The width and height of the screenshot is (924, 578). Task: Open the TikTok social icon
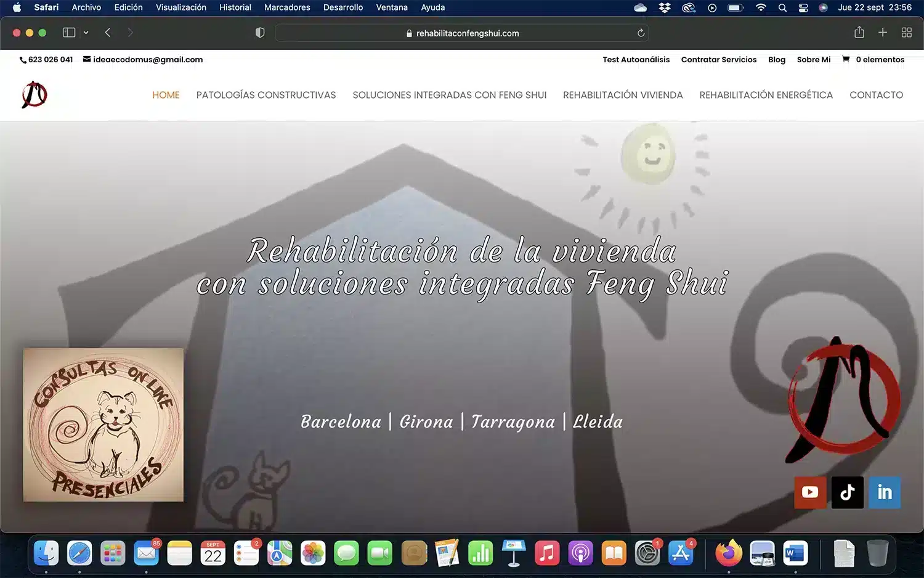coord(847,492)
